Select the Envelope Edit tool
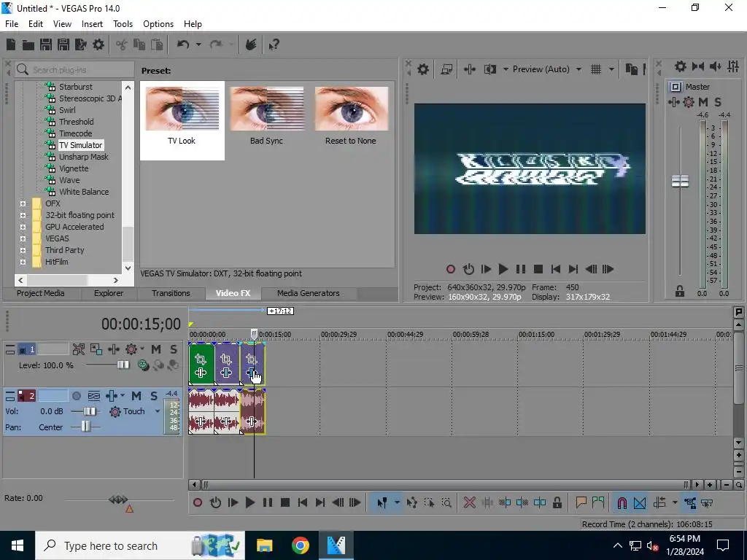This screenshot has width=747, height=560. [412, 502]
